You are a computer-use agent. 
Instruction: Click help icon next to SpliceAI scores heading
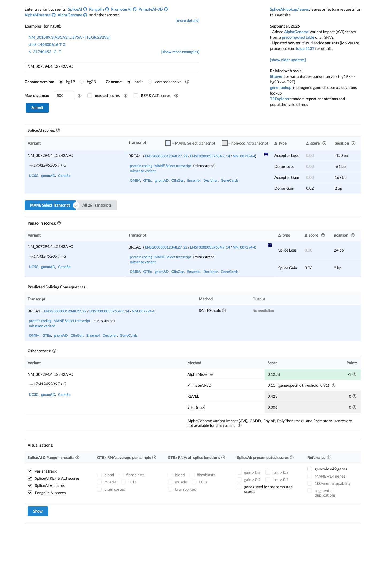point(58,130)
